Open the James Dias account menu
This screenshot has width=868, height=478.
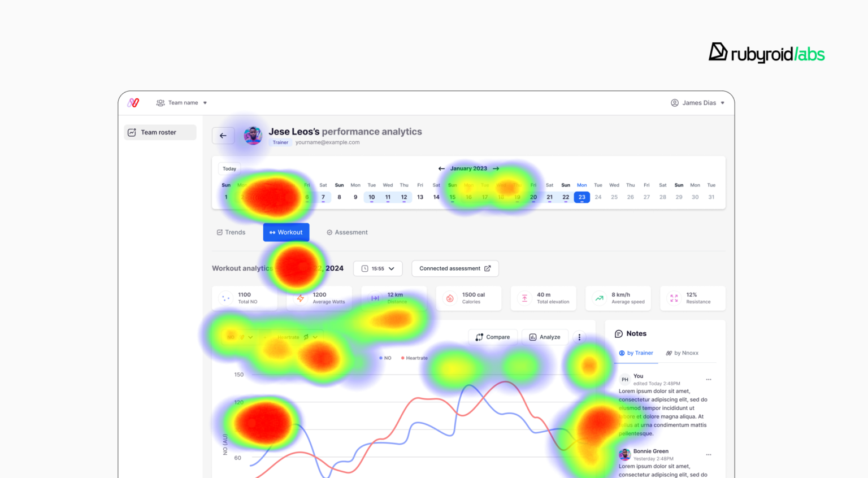(x=698, y=102)
